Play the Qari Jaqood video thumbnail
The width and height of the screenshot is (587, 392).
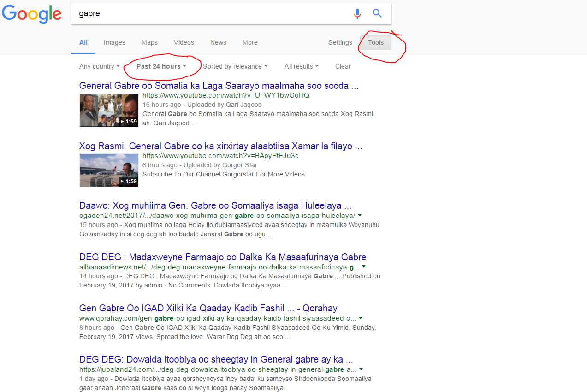click(x=109, y=110)
